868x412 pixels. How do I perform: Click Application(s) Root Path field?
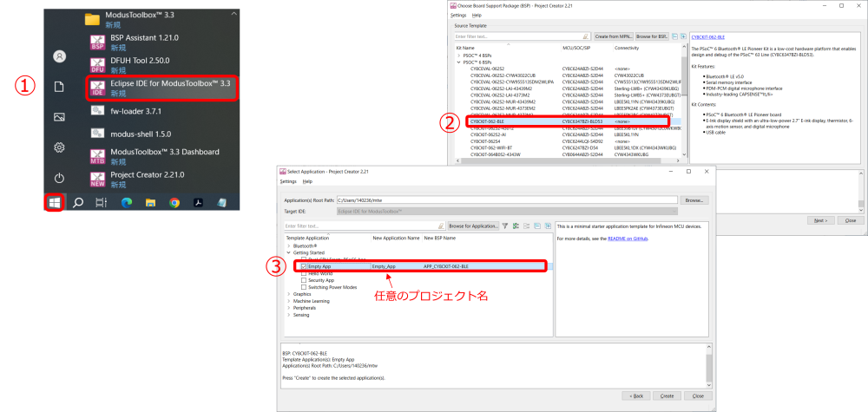point(507,200)
